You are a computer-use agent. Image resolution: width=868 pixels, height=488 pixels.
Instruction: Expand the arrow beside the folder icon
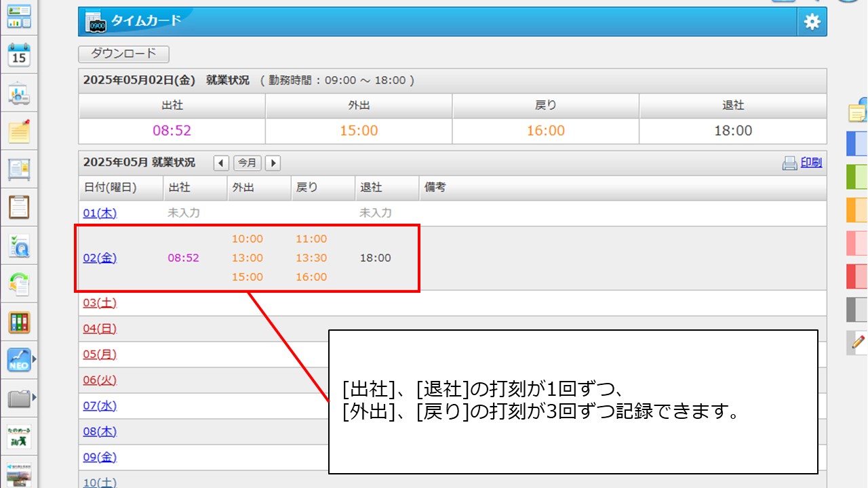tap(34, 397)
